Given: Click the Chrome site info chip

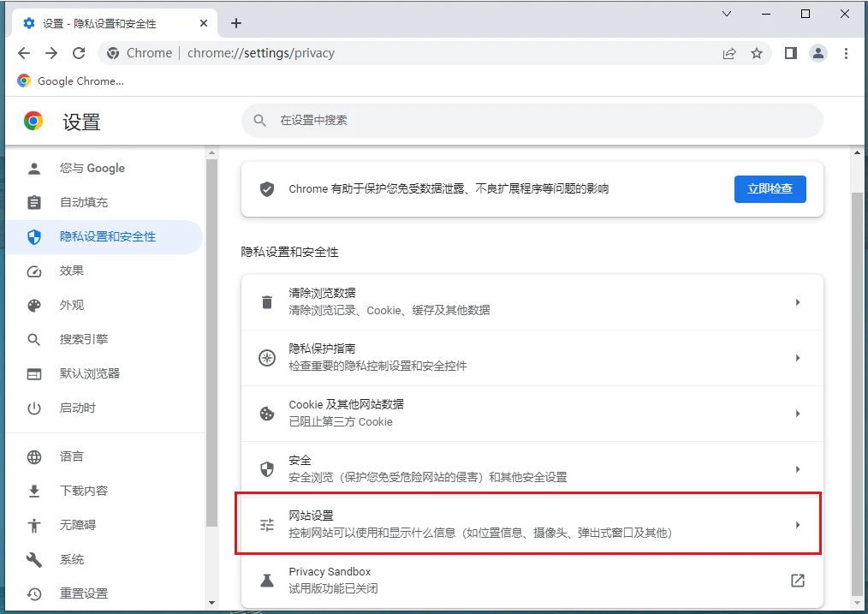Looking at the screenshot, I should (140, 53).
